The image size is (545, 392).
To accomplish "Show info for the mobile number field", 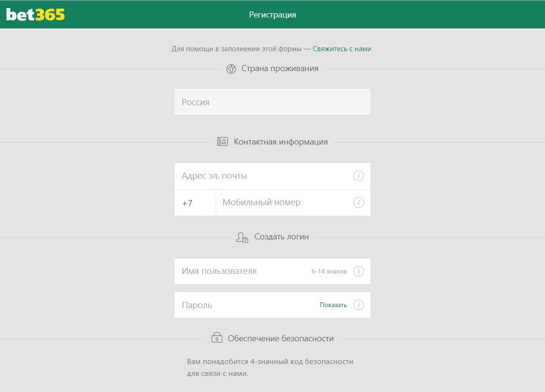I will (x=358, y=202).
